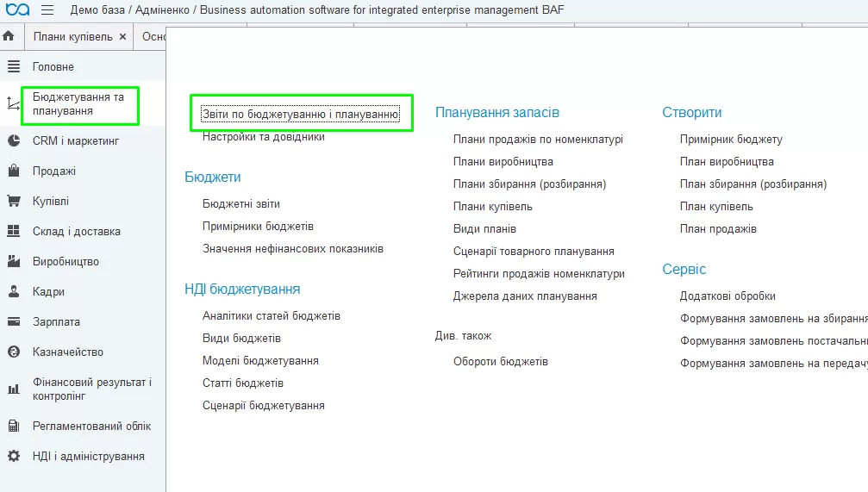
Task: Open Види бюджетів link
Action: (241, 338)
